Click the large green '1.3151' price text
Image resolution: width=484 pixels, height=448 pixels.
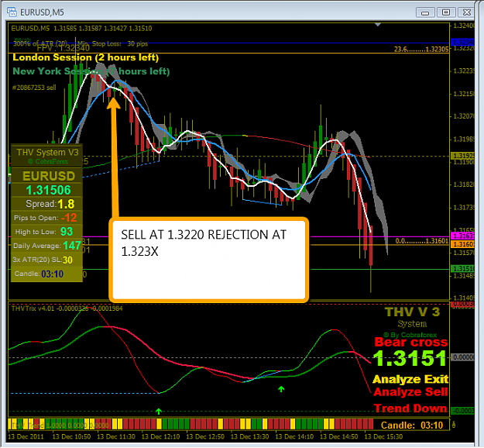pos(410,358)
